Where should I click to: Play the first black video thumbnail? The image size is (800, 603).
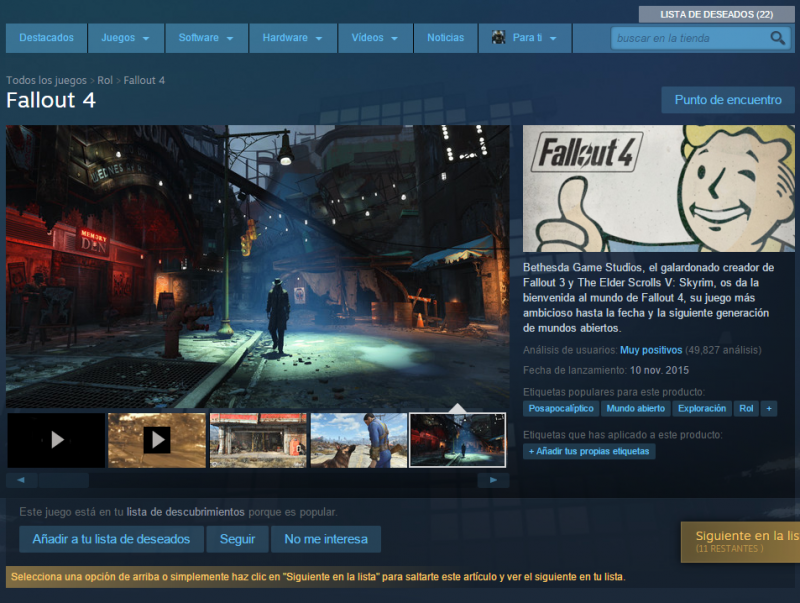(x=56, y=440)
